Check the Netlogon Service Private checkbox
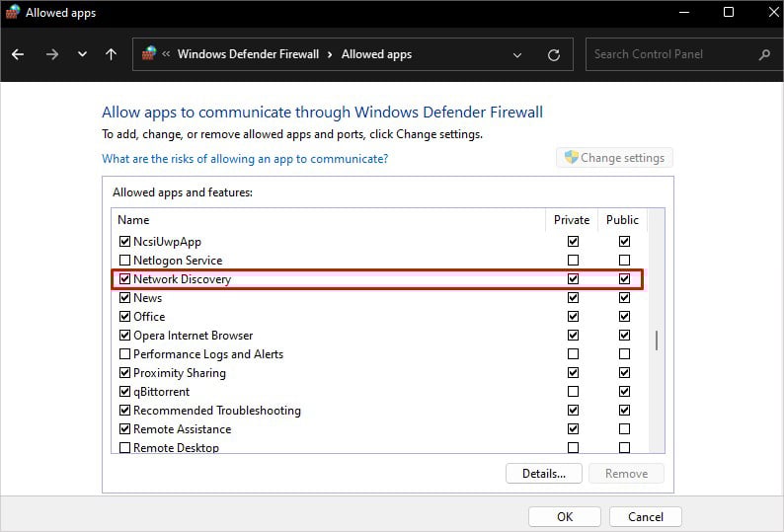Image resolution: width=784 pixels, height=532 pixels. [x=573, y=260]
